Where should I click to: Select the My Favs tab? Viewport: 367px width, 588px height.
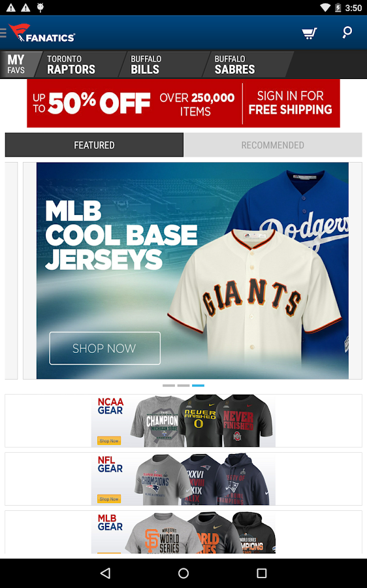coord(19,64)
